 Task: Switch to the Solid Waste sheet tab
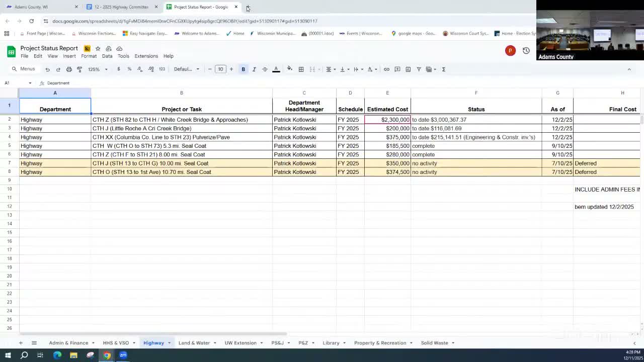(x=434, y=343)
